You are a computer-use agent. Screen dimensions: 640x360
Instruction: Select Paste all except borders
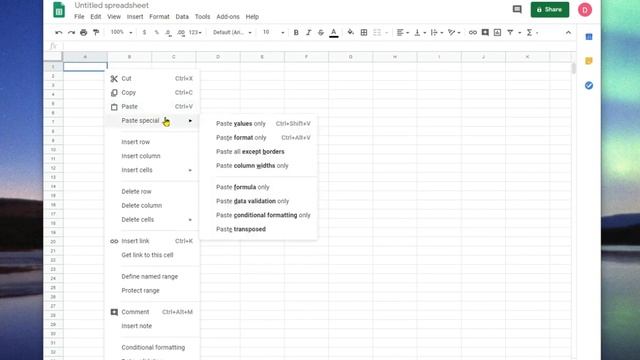(259, 151)
